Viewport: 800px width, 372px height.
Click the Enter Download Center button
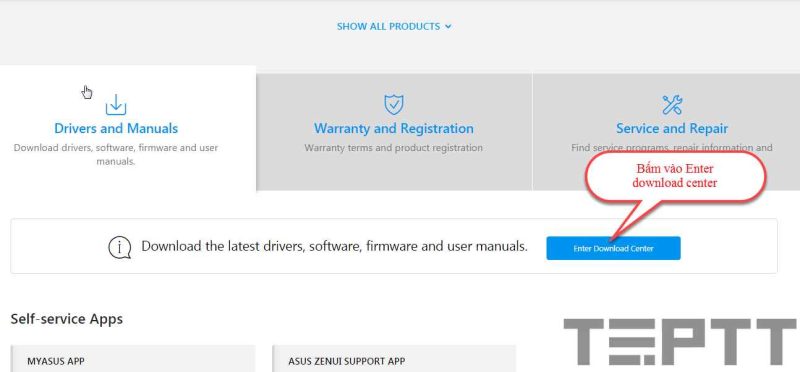click(x=613, y=248)
